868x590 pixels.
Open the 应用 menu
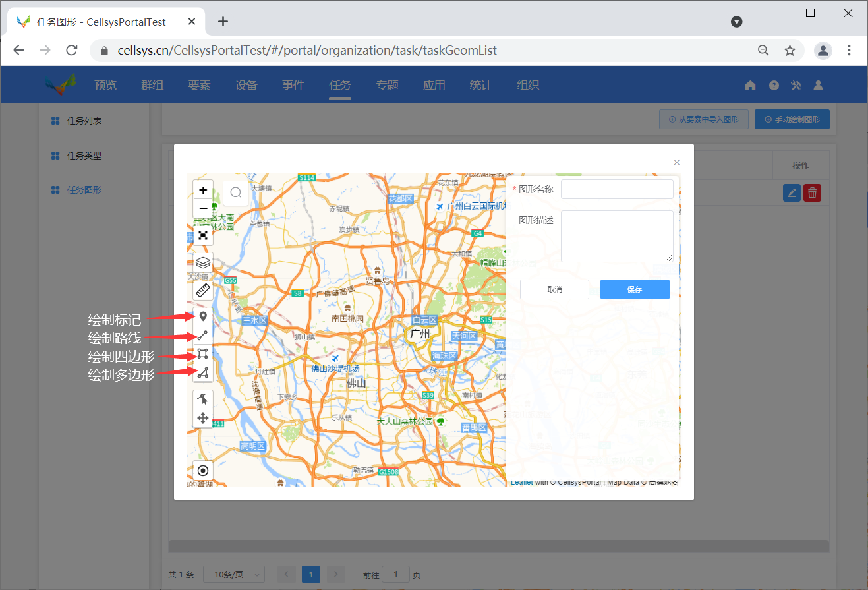[434, 85]
